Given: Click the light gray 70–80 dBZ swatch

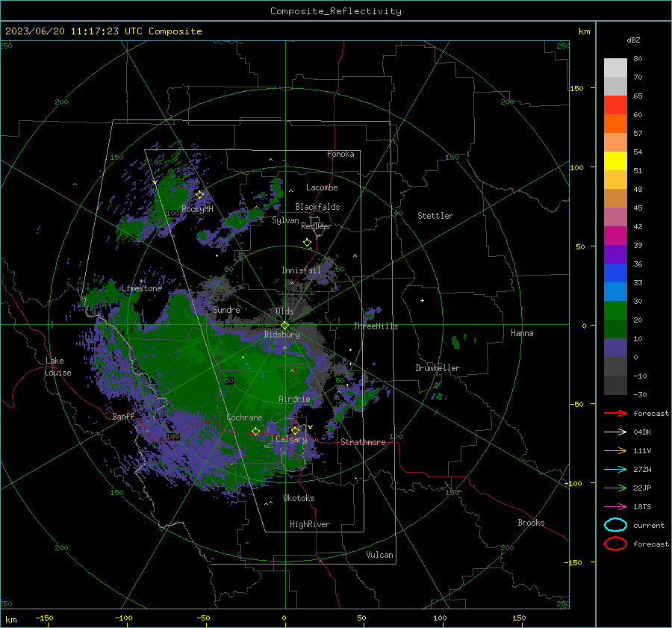Looking at the screenshot, I should pyautogui.click(x=615, y=67).
